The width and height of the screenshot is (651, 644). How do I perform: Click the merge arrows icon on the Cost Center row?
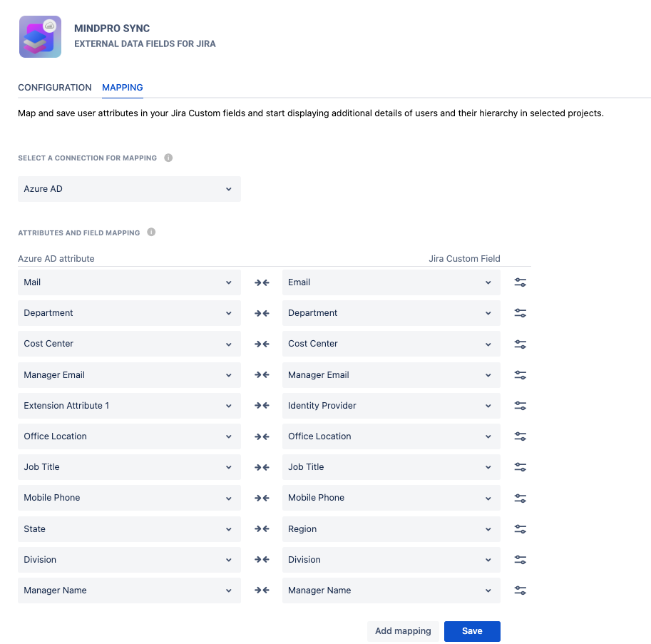[x=261, y=343]
